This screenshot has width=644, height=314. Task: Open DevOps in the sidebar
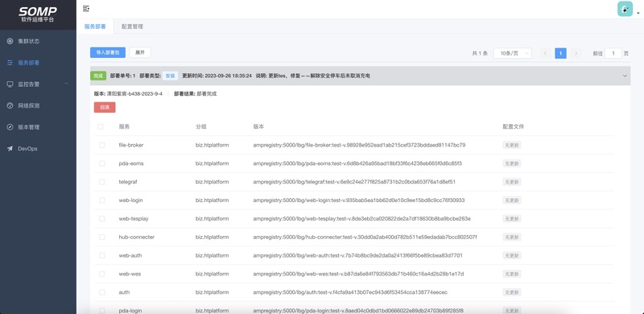(38, 148)
